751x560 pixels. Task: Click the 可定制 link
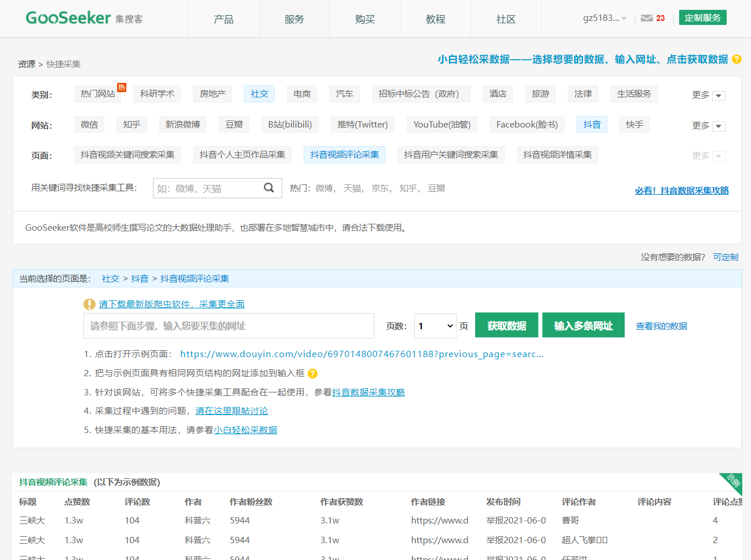726,257
